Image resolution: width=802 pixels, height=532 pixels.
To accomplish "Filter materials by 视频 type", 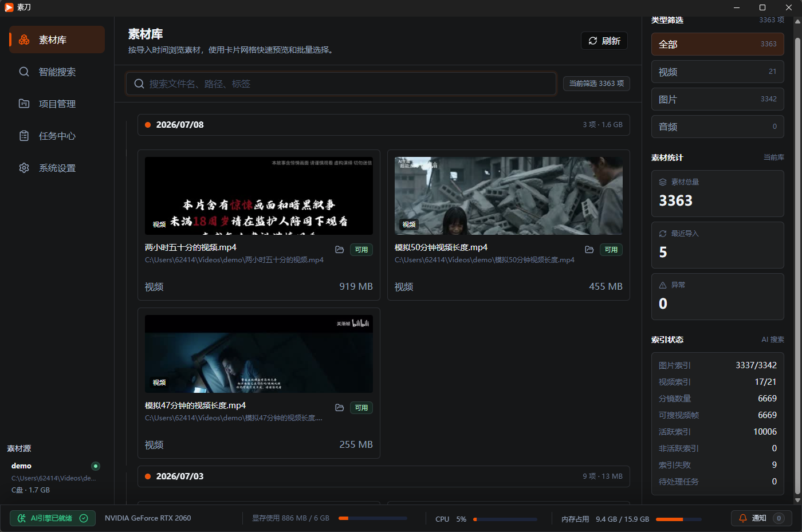I will coord(717,72).
